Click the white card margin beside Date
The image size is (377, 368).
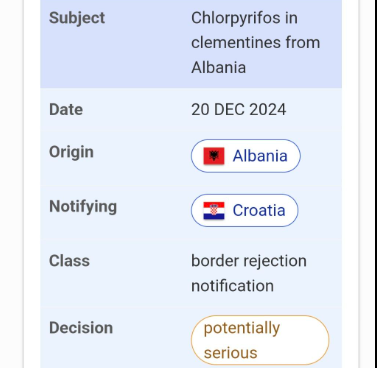pos(32,109)
